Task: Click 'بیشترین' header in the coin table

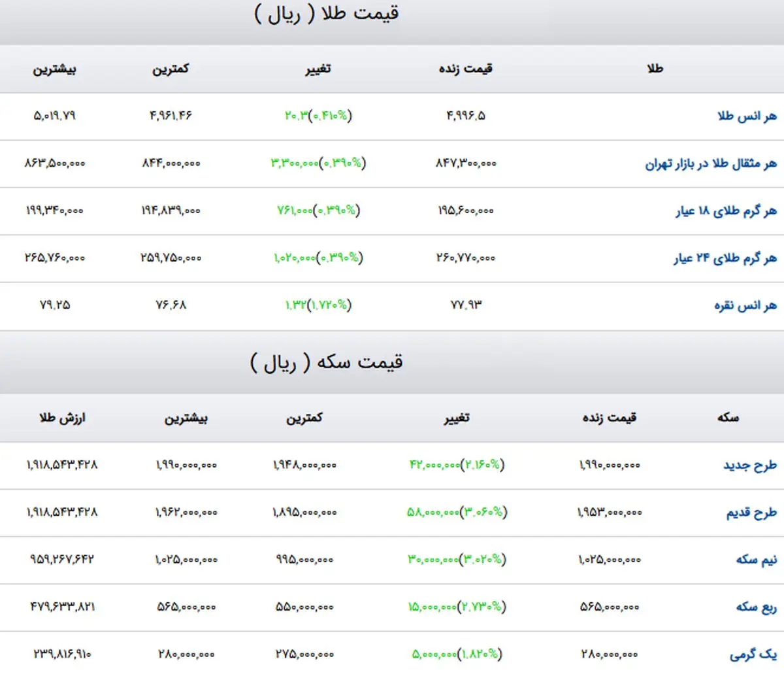Action: [186, 418]
